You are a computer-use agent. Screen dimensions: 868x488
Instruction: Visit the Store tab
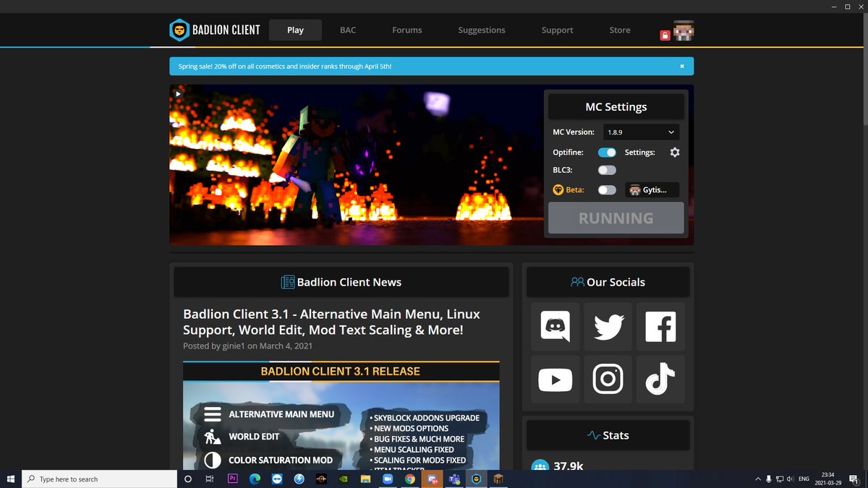click(x=620, y=30)
